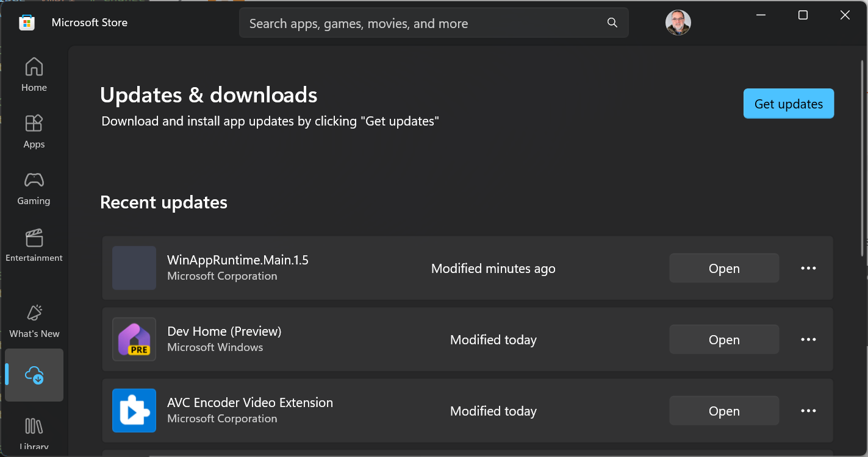The height and width of the screenshot is (457, 868).
Task: Expand more options for AVC Encoder Video Extension
Action: tap(808, 411)
